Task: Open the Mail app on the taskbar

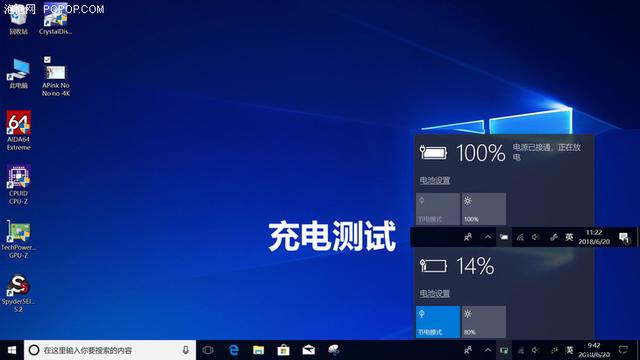Action: coord(308,350)
